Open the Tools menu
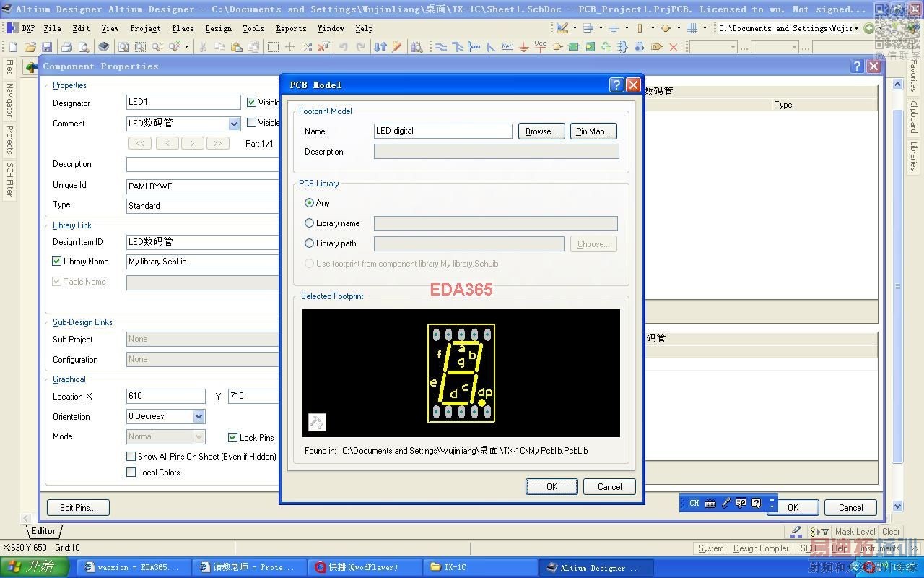 click(253, 28)
